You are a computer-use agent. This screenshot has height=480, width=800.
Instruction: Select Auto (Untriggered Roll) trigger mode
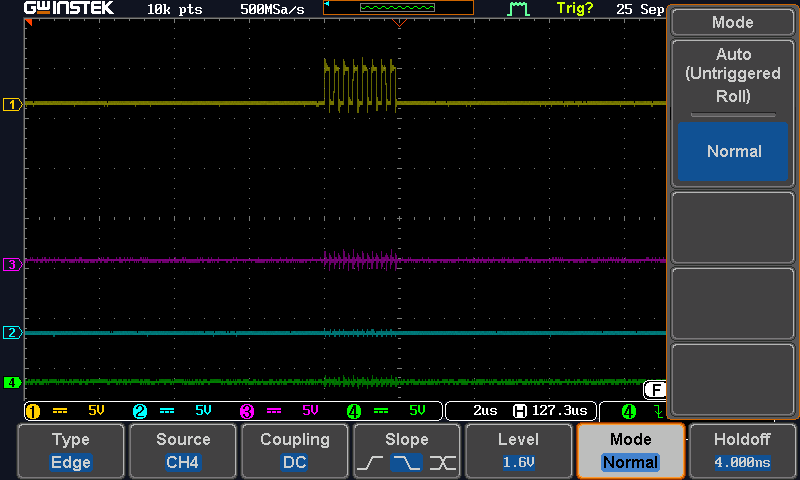(733, 75)
